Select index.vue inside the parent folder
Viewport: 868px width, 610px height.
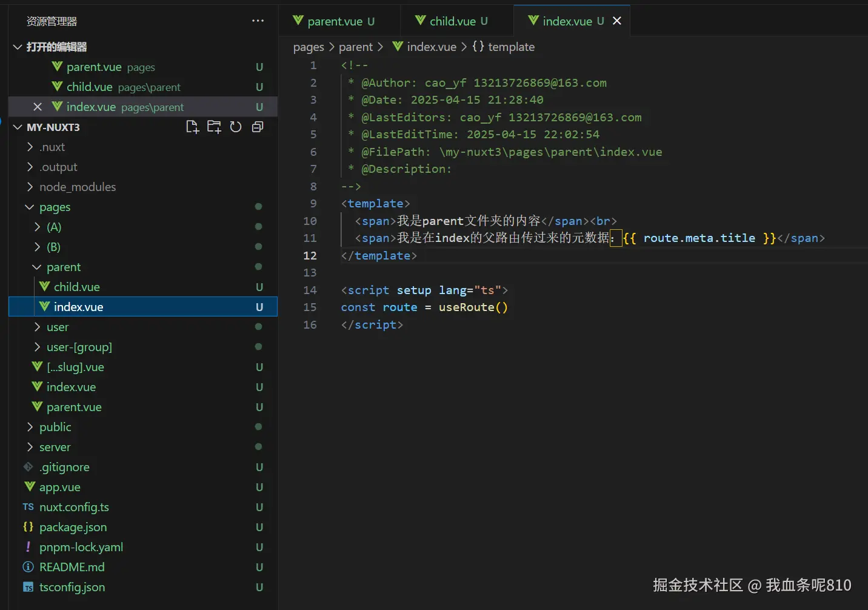[143, 307]
